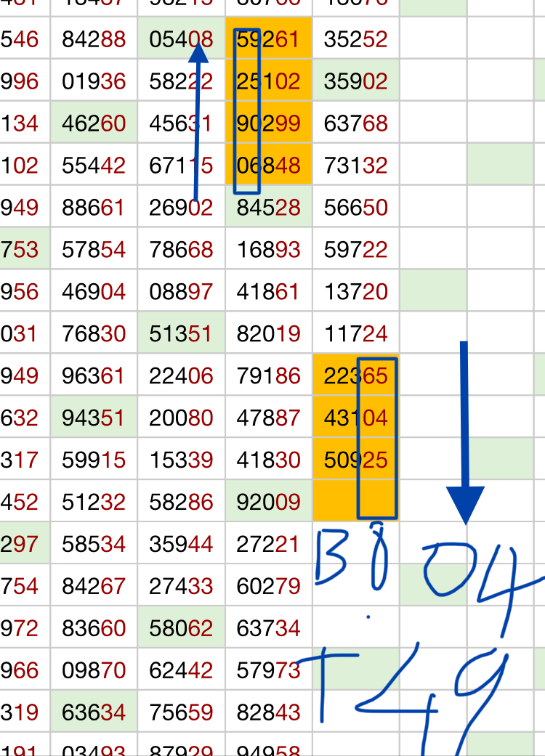Click the orange cell 22365
545x756 pixels.
(x=356, y=375)
